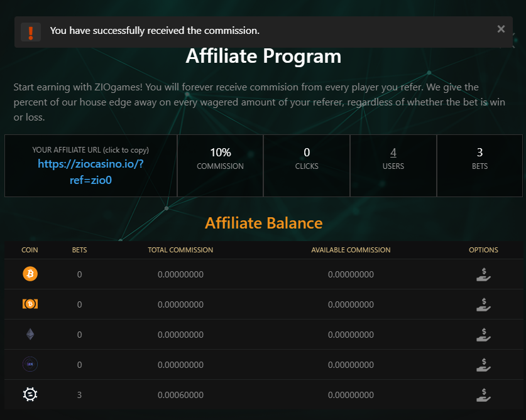Click the 0.00060000 total commission value
This screenshot has width=526, height=420.
tap(180, 395)
